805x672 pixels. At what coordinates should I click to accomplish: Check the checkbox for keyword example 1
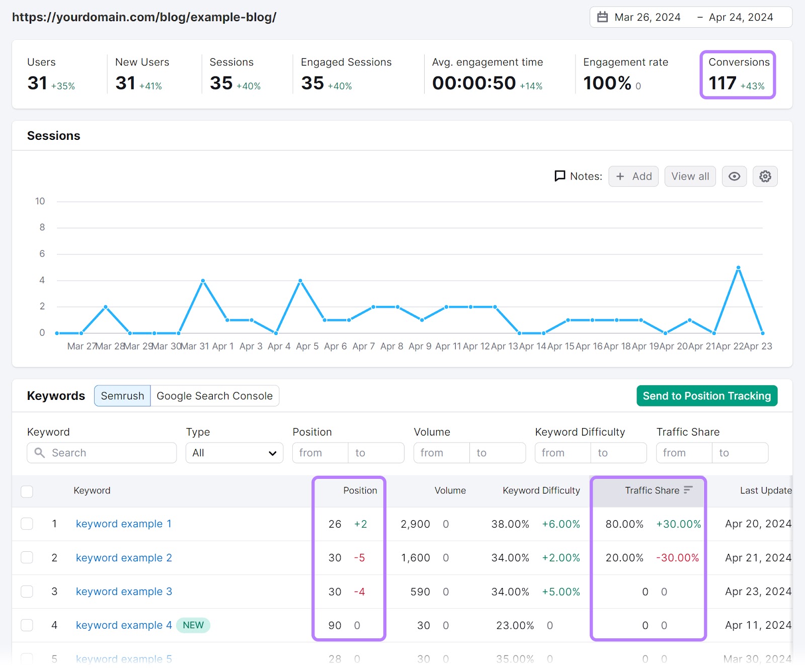(27, 524)
